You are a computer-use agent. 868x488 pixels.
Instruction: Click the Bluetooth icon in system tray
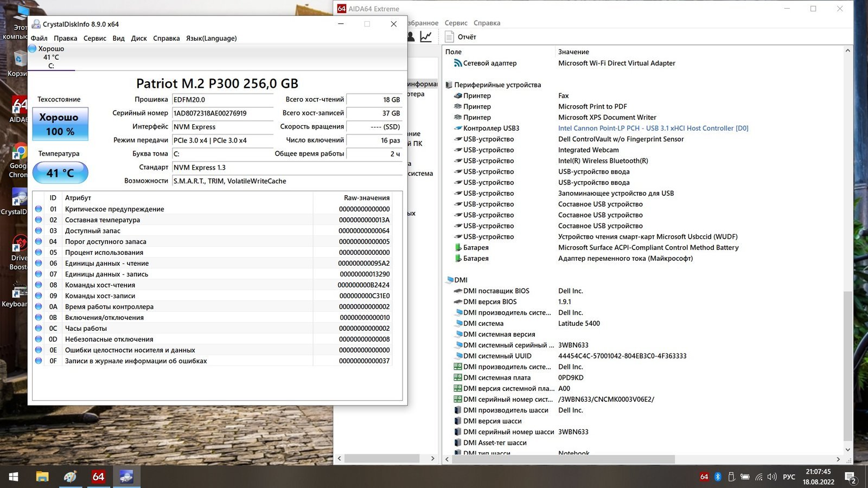pos(717,477)
